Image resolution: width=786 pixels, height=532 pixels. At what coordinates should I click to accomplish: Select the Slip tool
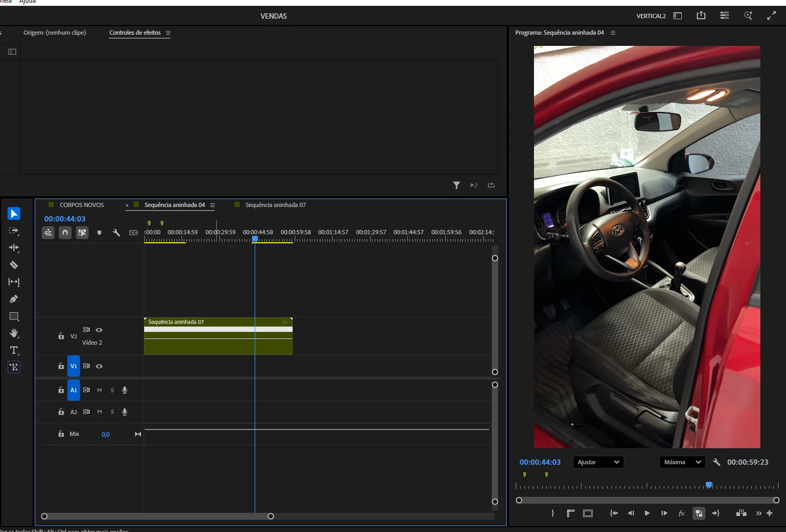14,282
